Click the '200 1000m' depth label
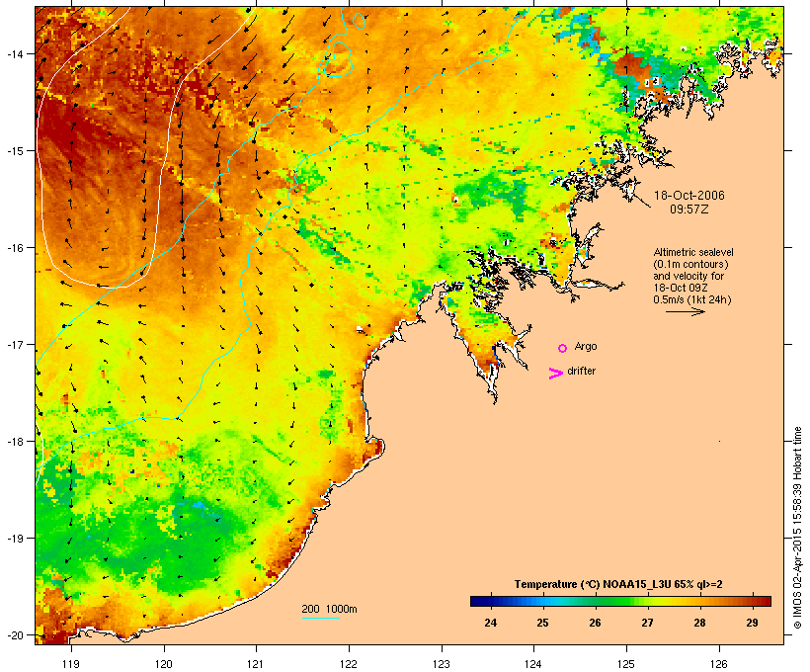 click(329, 609)
